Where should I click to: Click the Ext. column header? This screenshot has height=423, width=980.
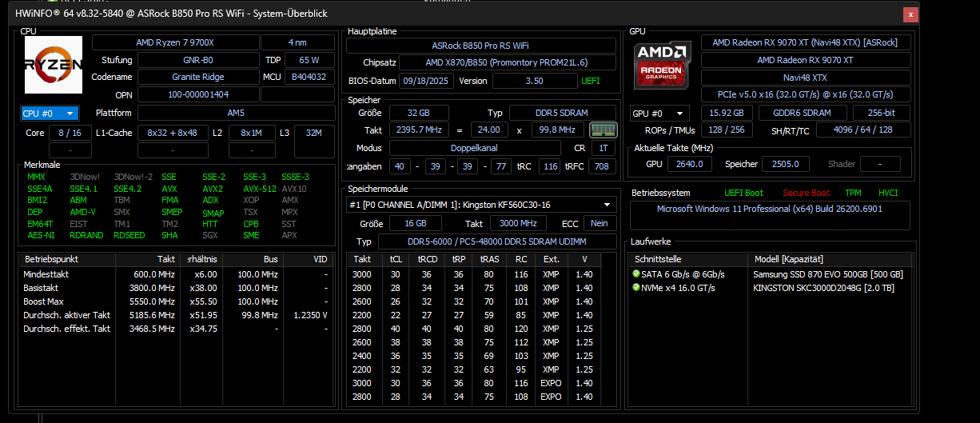click(x=552, y=259)
